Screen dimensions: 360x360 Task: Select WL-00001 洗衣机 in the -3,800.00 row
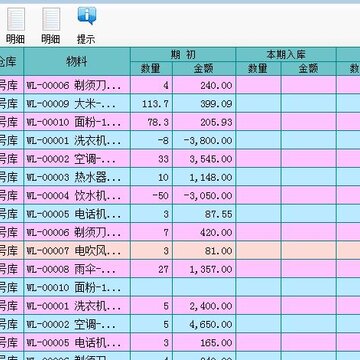click(77, 140)
